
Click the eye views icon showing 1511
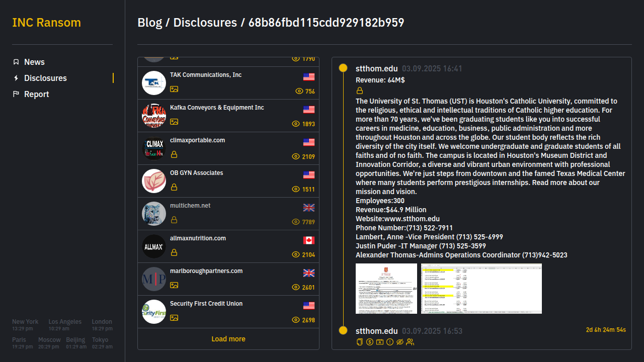(296, 190)
